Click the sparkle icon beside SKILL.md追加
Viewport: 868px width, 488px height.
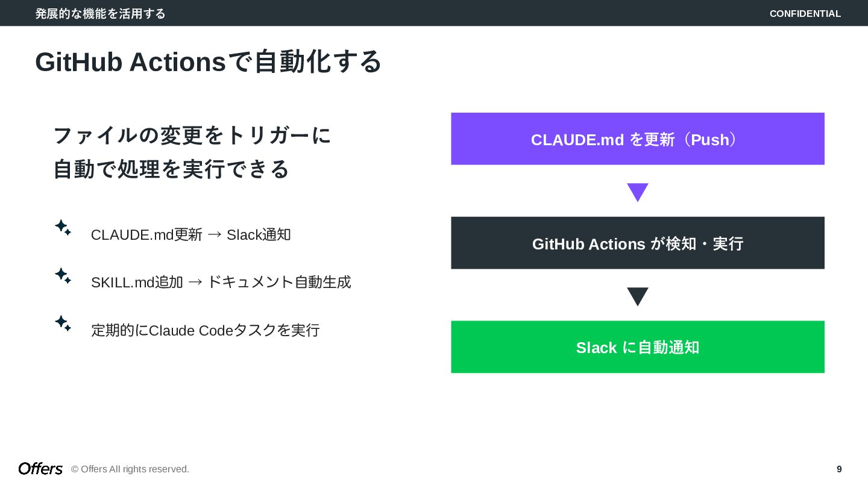[63, 276]
